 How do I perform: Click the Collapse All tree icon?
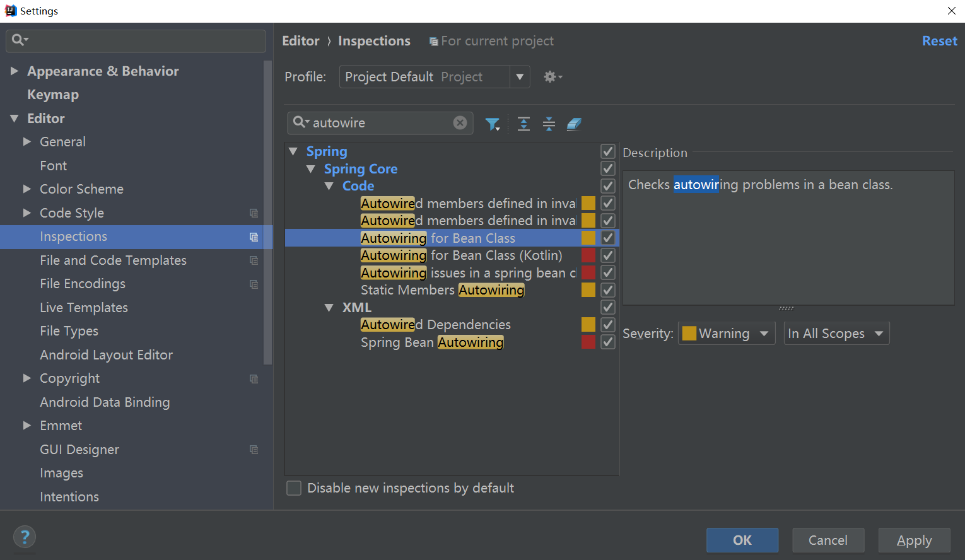(549, 124)
